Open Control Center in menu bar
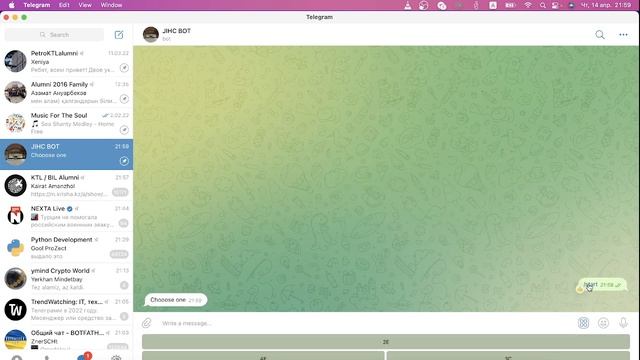Viewport: 640px width, 360px height. (x=556, y=5)
